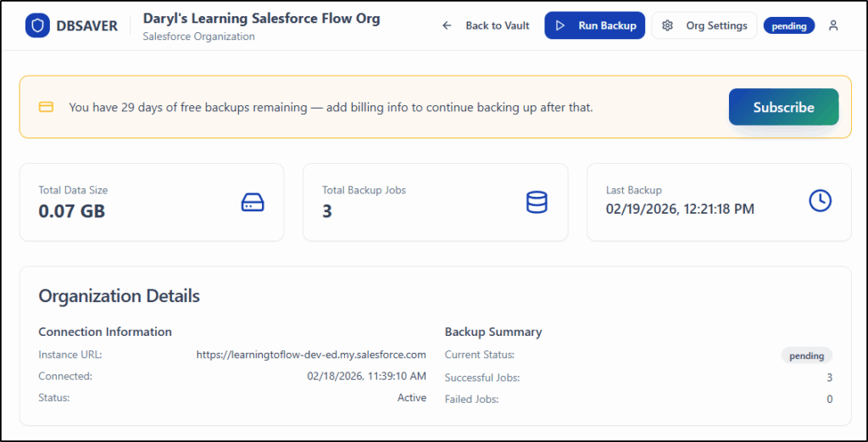Screen dimensions: 868x442
Task: Click the user profile icon
Action: 833,25
